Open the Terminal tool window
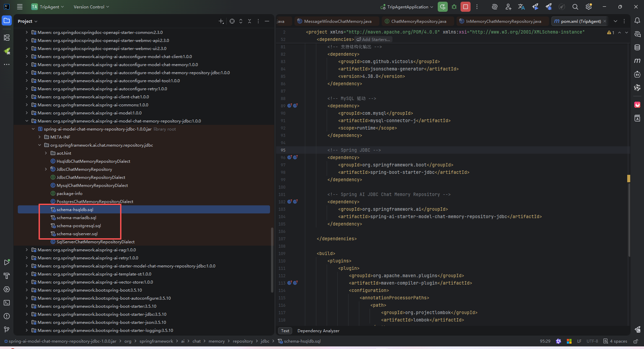Viewport: 644px width, 349px height. click(x=7, y=303)
